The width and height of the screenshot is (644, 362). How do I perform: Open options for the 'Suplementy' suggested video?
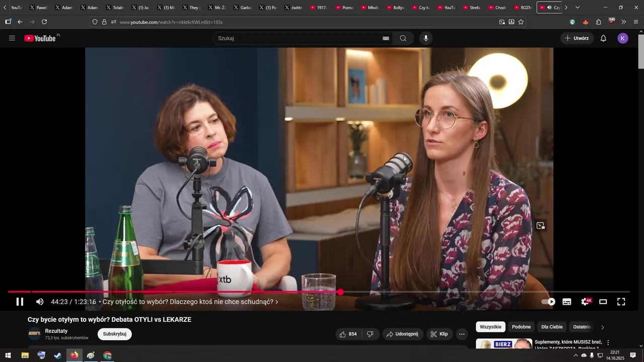point(608,342)
